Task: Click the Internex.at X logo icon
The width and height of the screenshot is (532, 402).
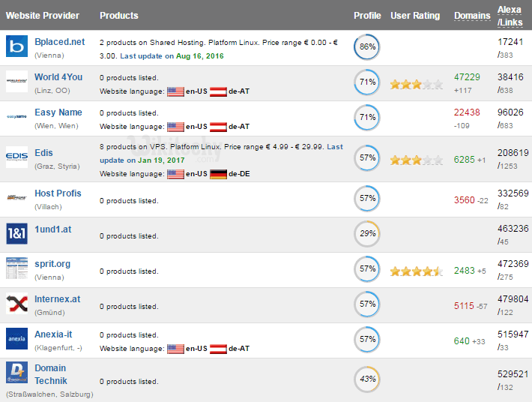Action: tap(16, 304)
